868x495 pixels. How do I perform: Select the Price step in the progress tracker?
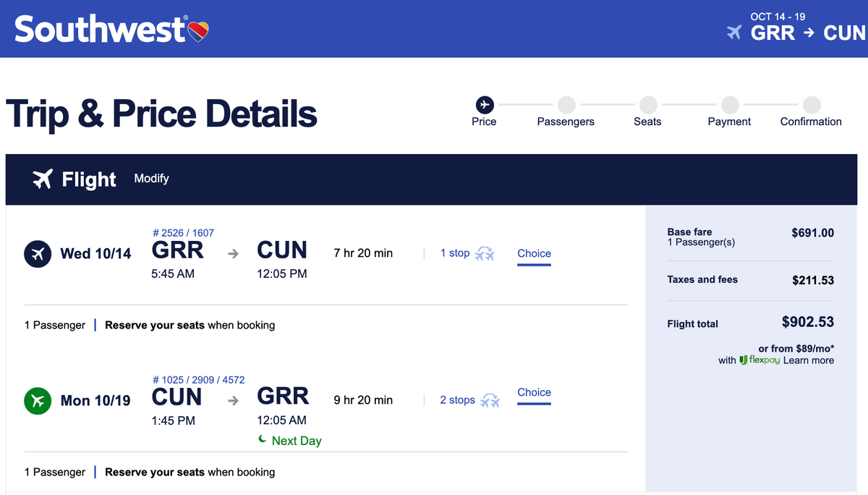484,104
